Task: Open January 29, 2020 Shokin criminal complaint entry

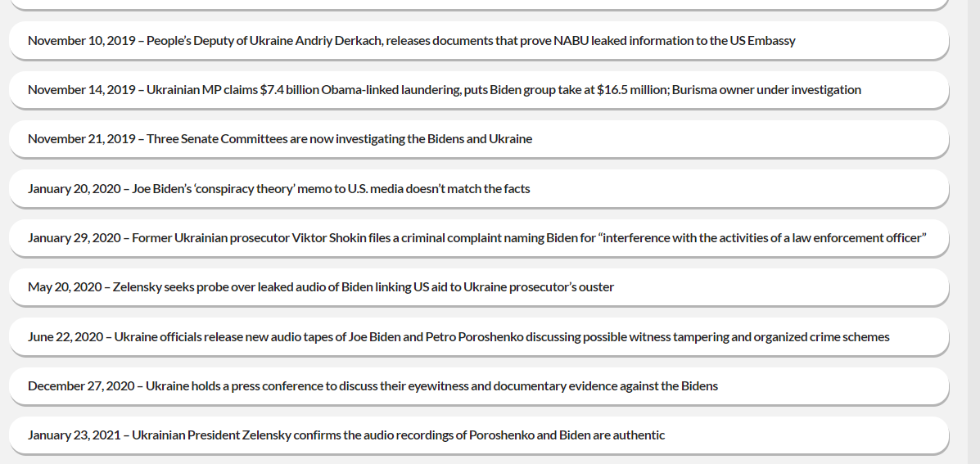Action: pos(479,238)
